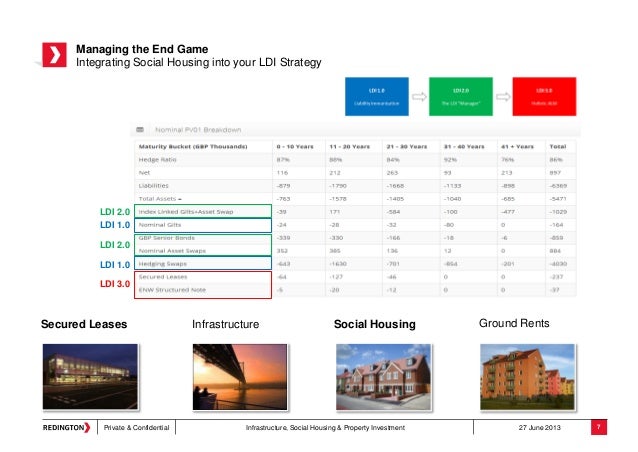Click the red page number 7 badge

(599, 427)
